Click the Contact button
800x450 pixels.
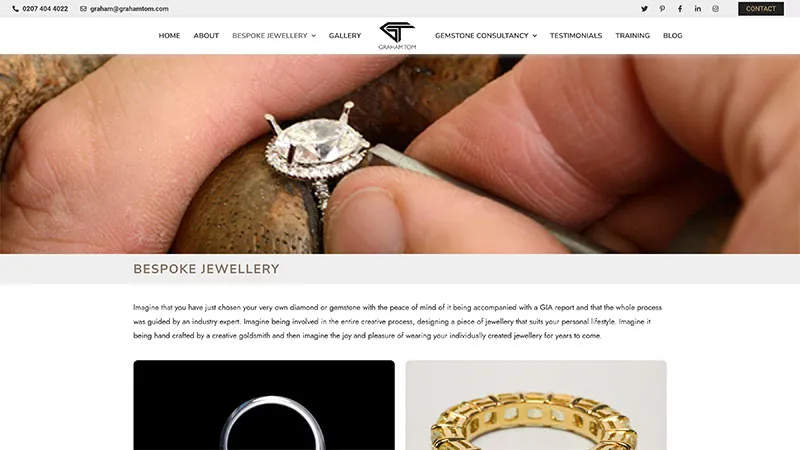point(761,9)
